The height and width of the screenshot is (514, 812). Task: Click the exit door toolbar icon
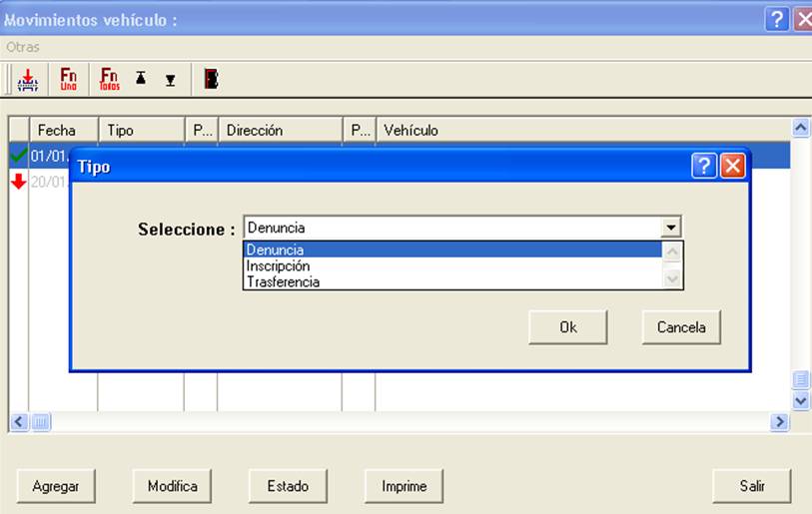[211, 79]
